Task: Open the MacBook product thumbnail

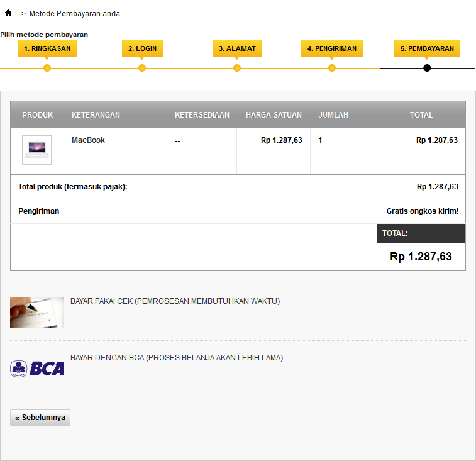Action: point(36,150)
